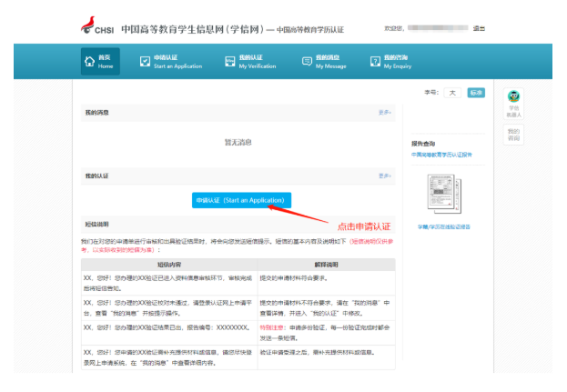Click the question mark icon for My Enquiry
The height and width of the screenshot is (392, 567).
coord(375,62)
